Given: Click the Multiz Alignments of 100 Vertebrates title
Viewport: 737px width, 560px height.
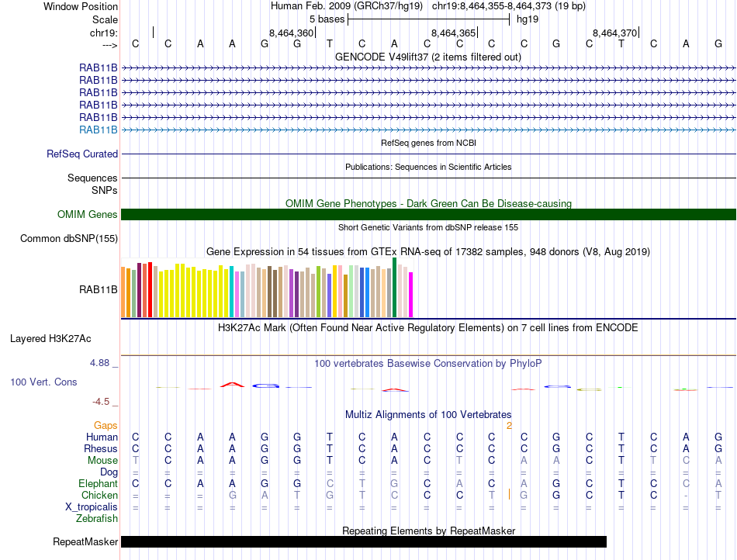Looking at the screenshot, I should click(428, 414).
